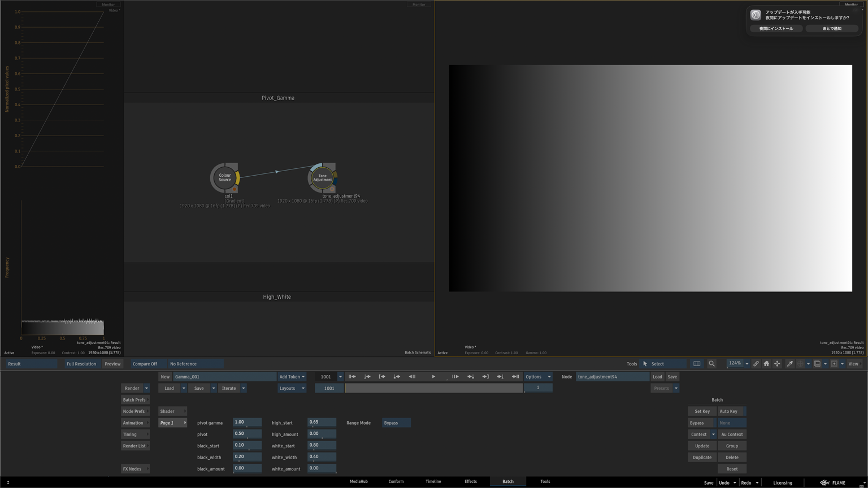Jump to the out mark

(485, 377)
